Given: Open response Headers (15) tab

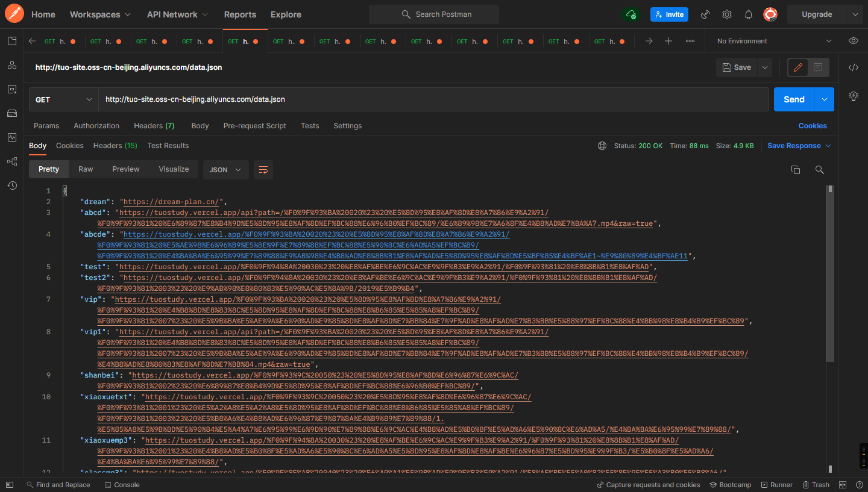Looking at the screenshot, I should click(115, 146).
